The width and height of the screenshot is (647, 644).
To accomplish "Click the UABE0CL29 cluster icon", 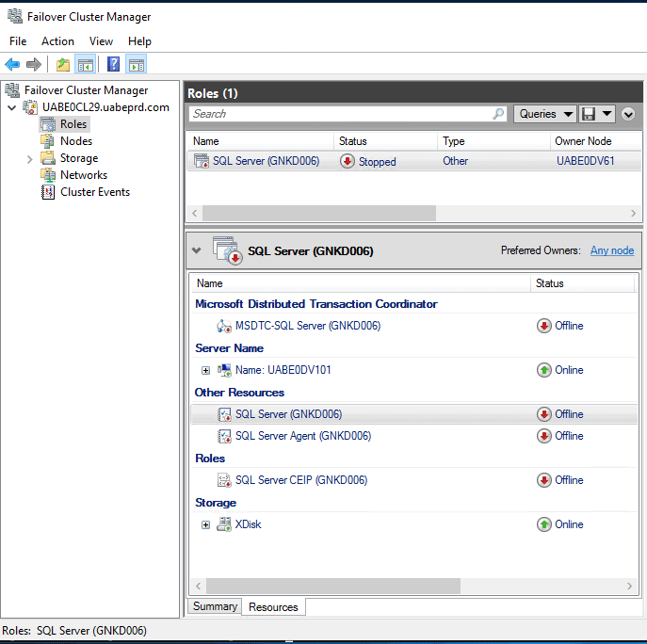I will 30,107.
